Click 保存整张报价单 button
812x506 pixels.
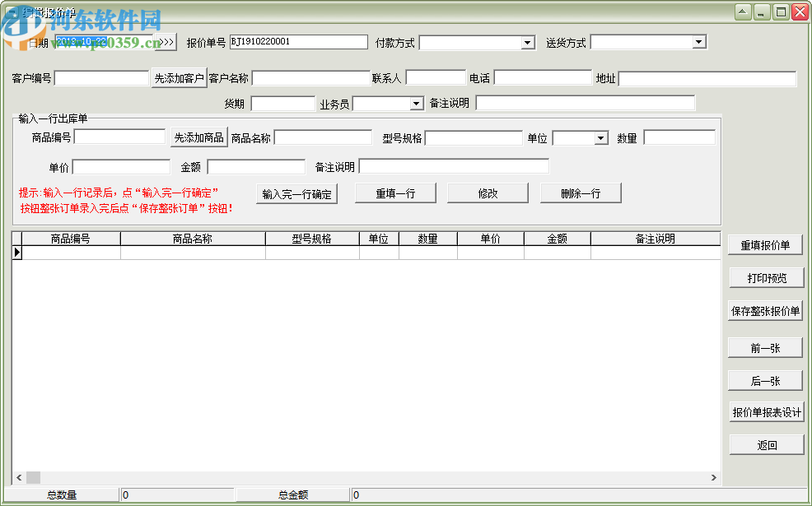(765, 311)
